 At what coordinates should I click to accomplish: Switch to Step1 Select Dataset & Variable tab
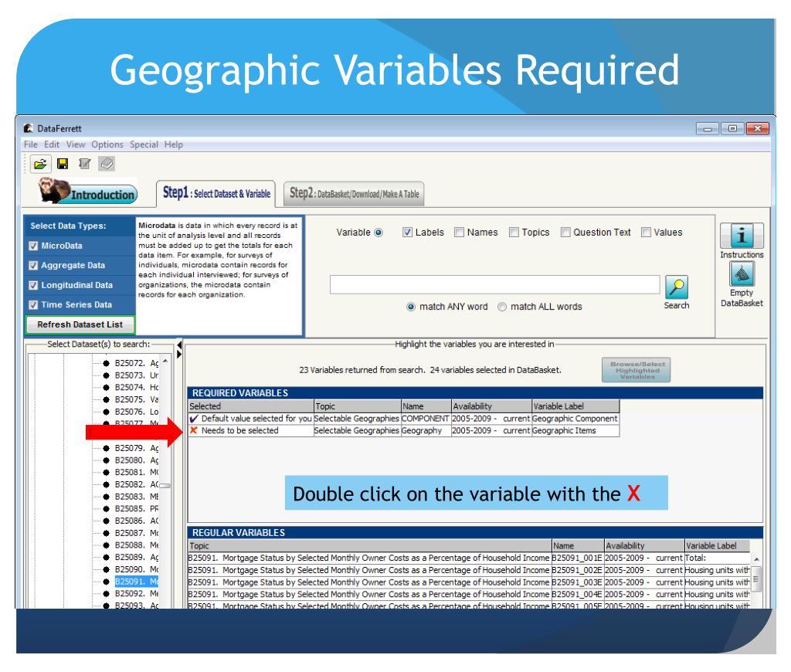(x=216, y=193)
